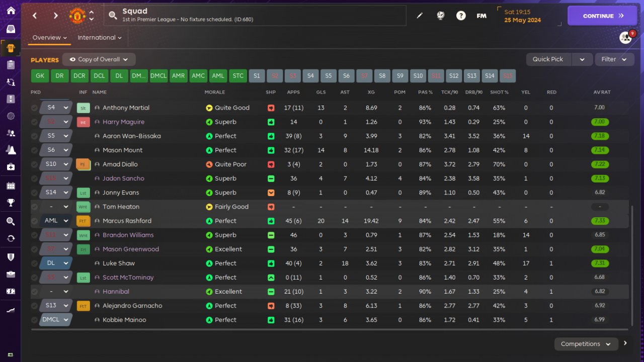Click the Manchester United club badge
Image resolution: width=644 pixels, height=362 pixels.
coord(77,16)
